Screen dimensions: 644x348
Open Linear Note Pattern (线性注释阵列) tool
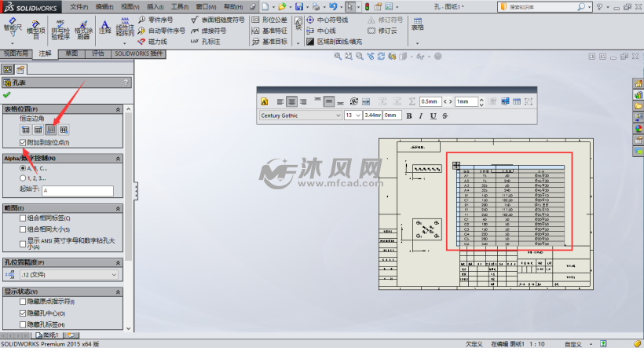pos(125,27)
